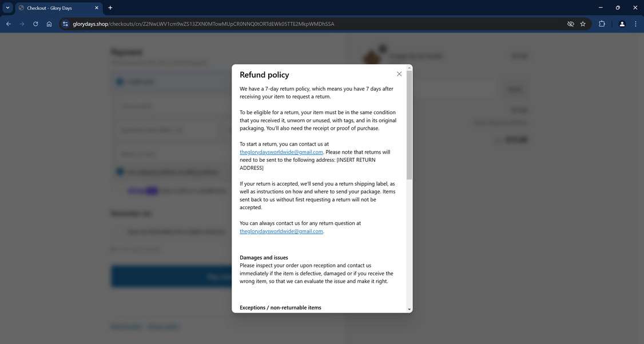Click the dialog scroll up arrow

409,67
